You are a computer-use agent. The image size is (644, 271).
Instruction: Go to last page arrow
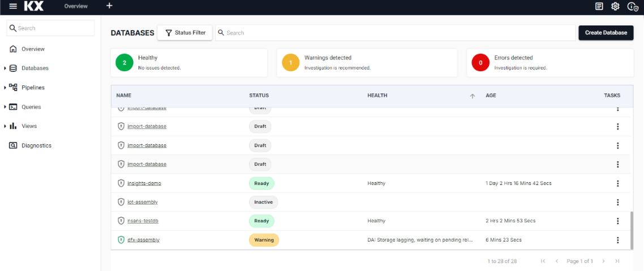[617, 261]
